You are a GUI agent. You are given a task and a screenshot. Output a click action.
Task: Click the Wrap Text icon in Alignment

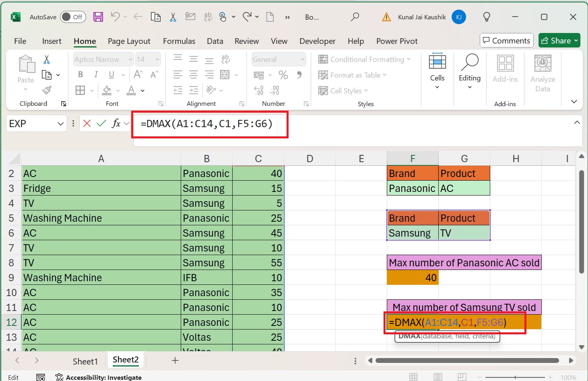coord(225,60)
